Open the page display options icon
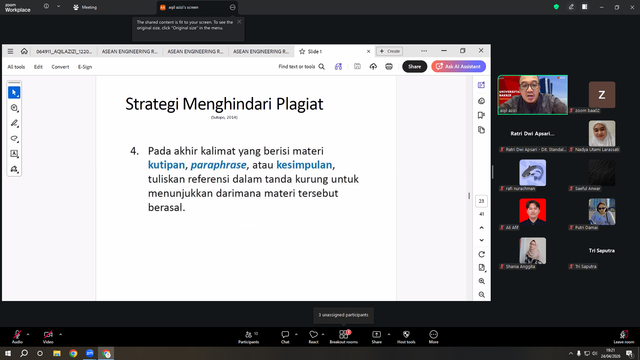The image size is (640, 360). [482, 268]
